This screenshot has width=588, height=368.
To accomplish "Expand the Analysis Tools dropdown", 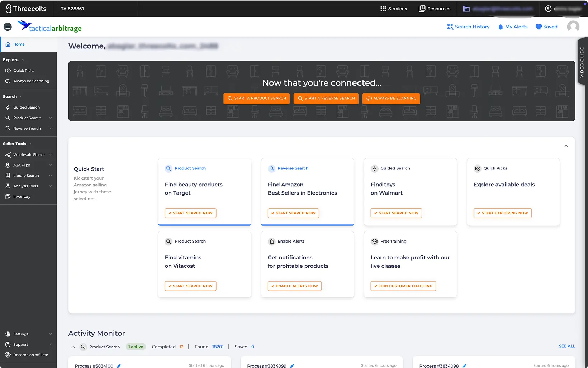I will click(x=50, y=186).
